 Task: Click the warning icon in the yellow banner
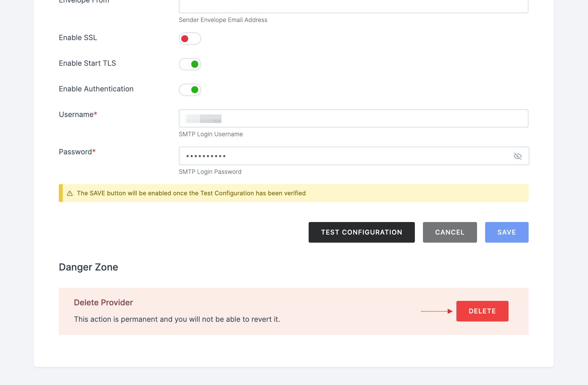click(70, 193)
